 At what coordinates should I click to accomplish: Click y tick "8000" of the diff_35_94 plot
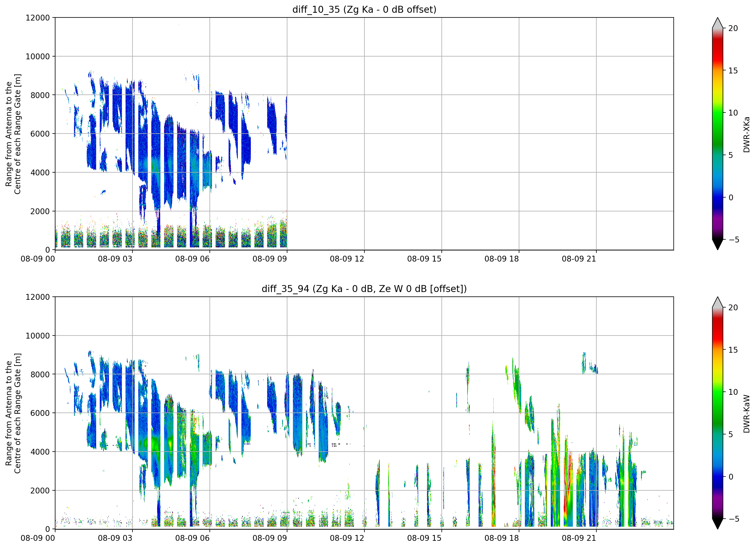40,374
